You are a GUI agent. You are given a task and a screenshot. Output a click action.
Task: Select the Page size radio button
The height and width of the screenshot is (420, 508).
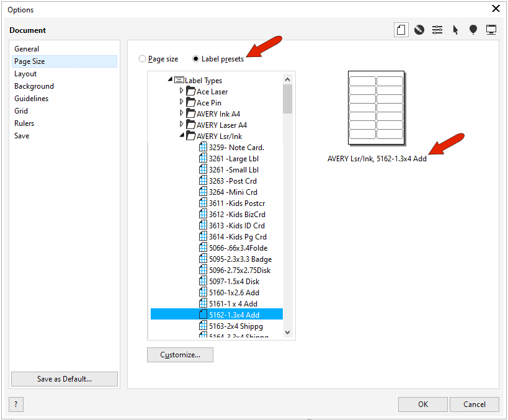[x=142, y=58]
